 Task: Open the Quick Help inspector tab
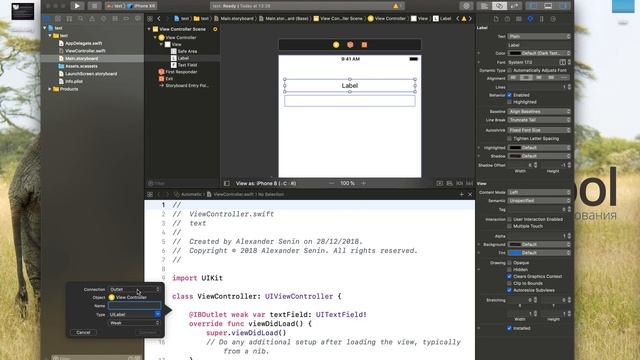pyautogui.click(x=507, y=19)
